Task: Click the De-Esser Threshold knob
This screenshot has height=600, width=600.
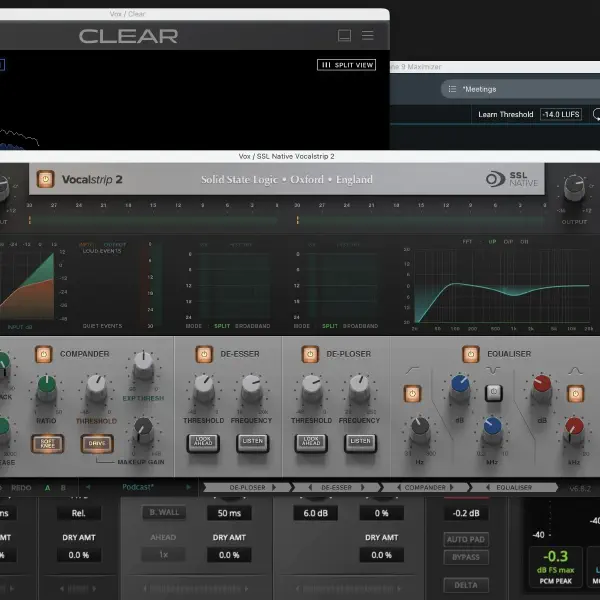Action: click(x=204, y=387)
